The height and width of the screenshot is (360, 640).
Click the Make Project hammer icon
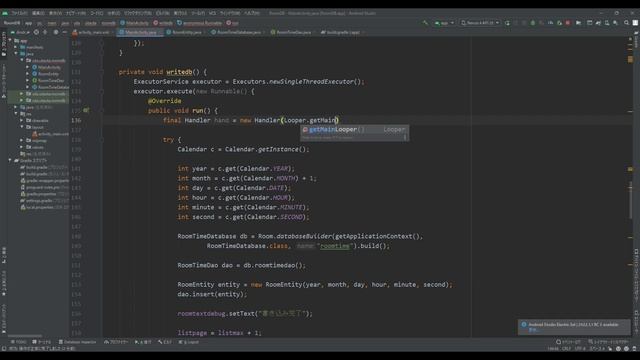[x=425, y=23]
